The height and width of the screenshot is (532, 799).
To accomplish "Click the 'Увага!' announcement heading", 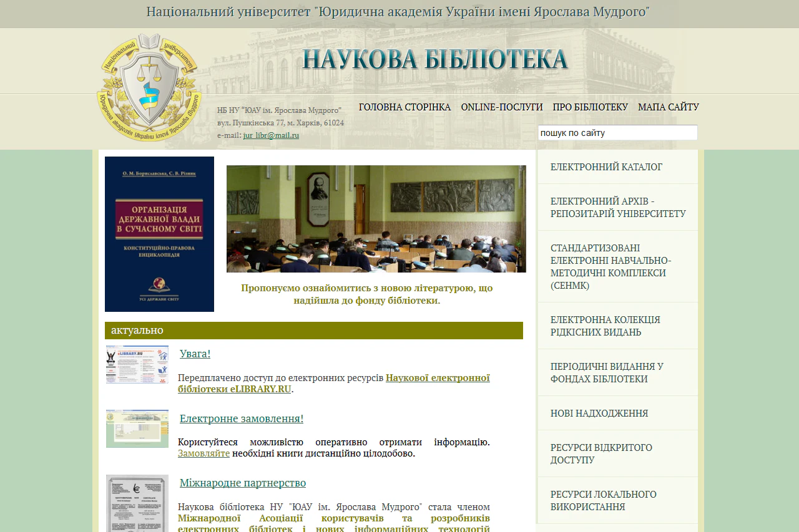I will pos(195,354).
